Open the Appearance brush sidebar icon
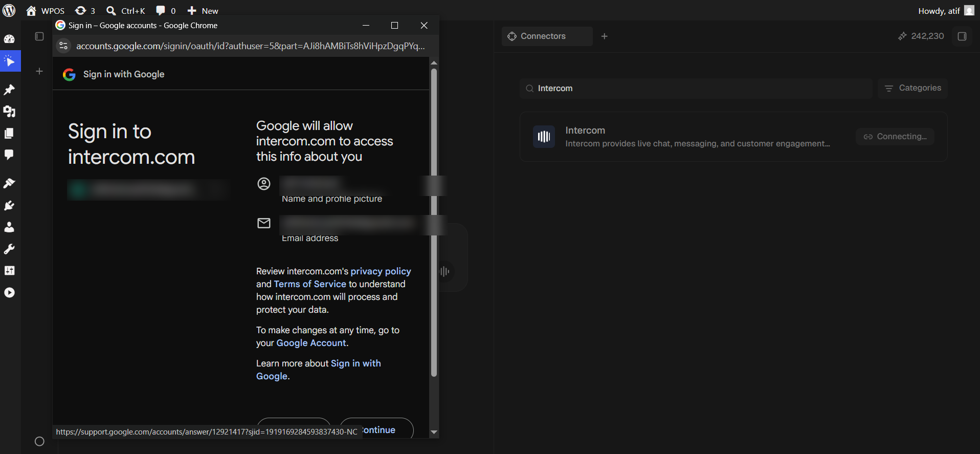The width and height of the screenshot is (980, 454). (x=9, y=183)
